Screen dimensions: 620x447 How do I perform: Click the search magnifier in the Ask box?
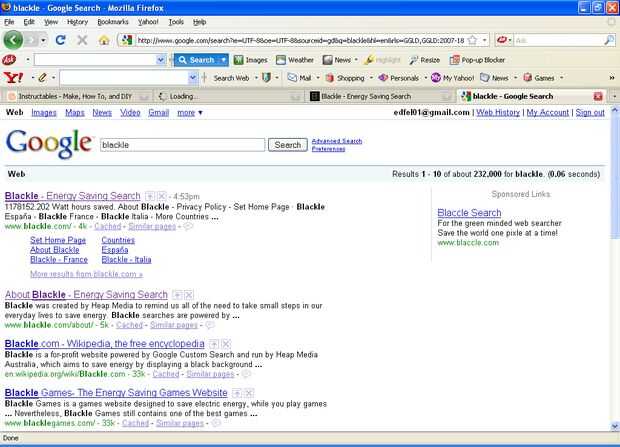(609, 40)
